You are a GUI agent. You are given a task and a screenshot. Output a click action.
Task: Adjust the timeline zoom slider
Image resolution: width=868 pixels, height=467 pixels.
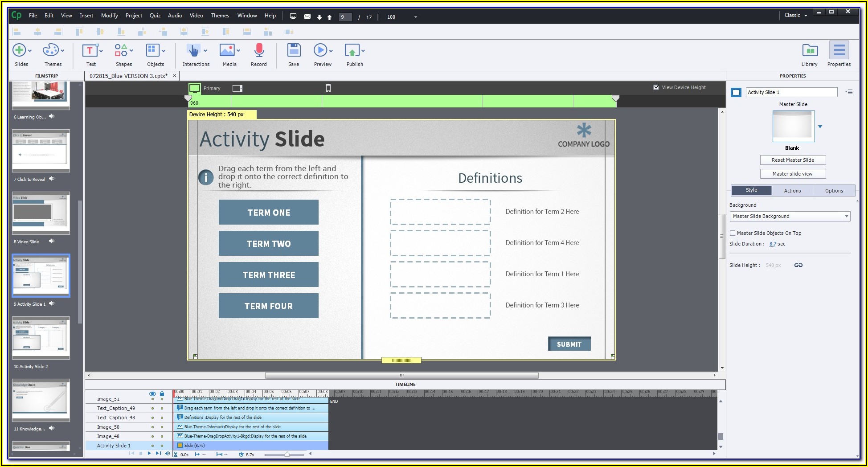coord(287,455)
